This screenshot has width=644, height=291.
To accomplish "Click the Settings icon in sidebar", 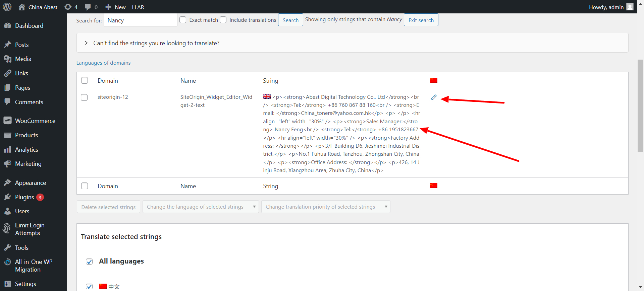I will (x=7, y=284).
